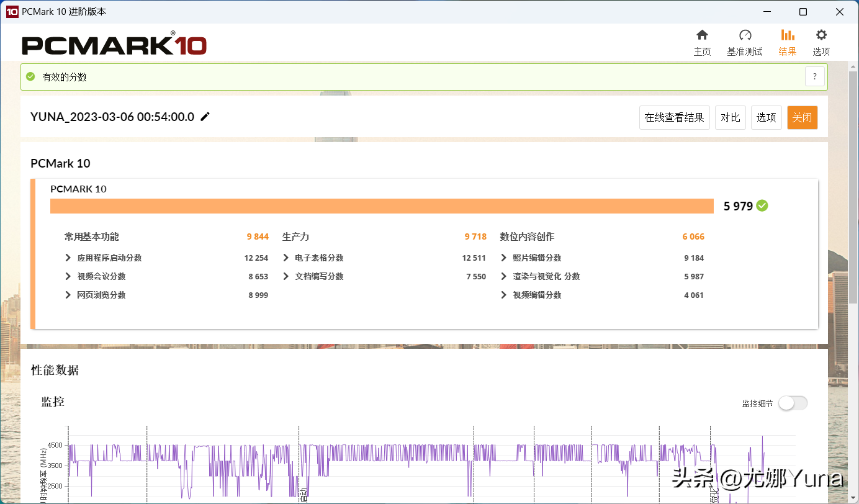Expand 文档编写分数 row
859x504 pixels.
[x=286, y=276]
